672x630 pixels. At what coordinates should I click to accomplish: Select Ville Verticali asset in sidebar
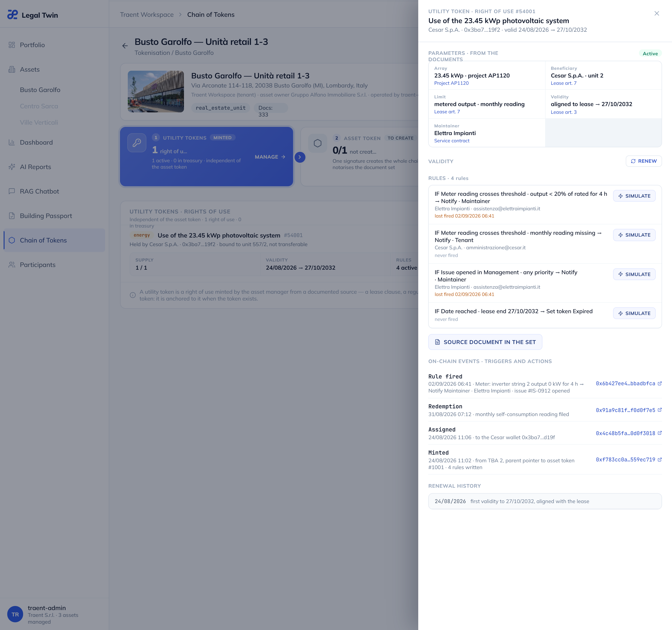(39, 122)
